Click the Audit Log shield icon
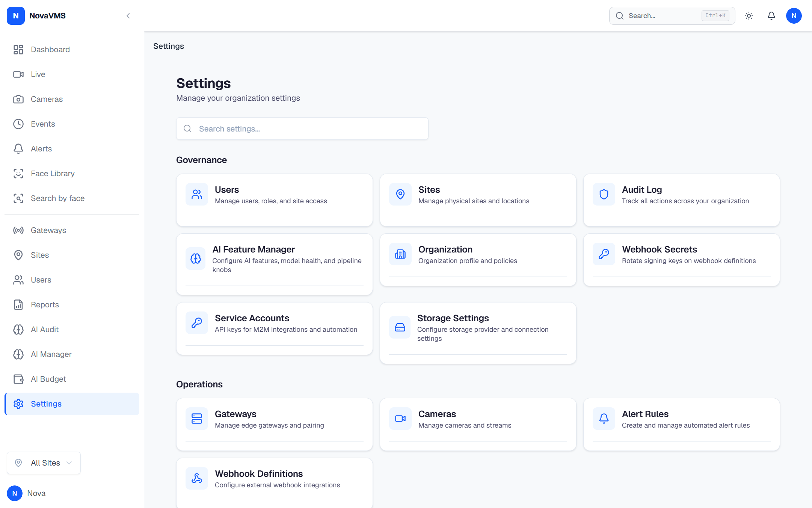 click(604, 194)
